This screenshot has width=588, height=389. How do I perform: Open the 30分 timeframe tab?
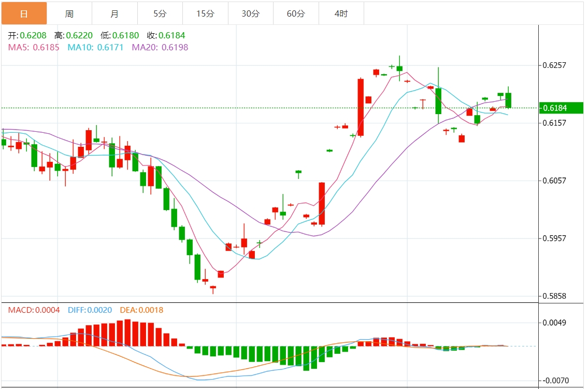tap(251, 13)
